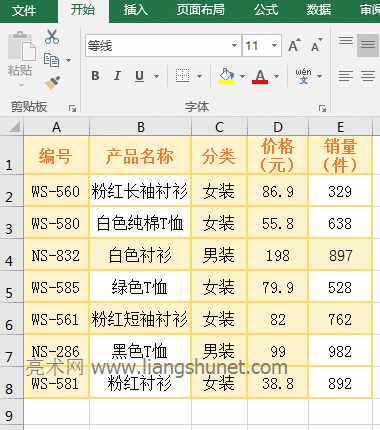The width and height of the screenshot is (380, 430).
Task: Select row 4 header
Action: click(11, 255)
